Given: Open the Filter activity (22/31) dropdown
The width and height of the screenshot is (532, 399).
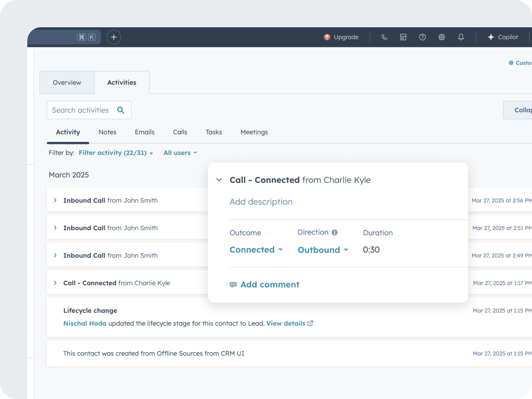Looking at the screenshot, I should 116,153.
